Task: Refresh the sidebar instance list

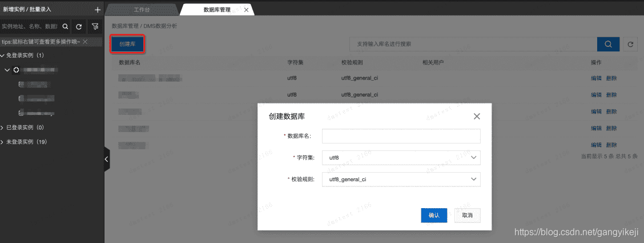Action: click(x=78, y=26)
